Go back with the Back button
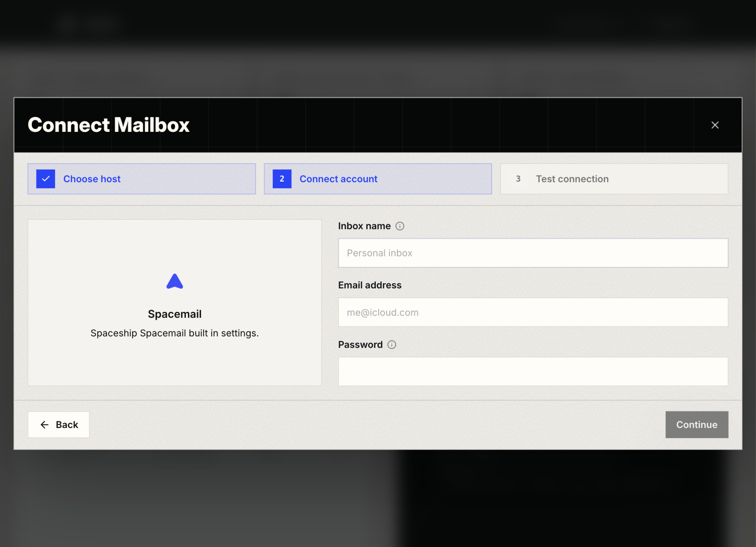 click(59, 425)
